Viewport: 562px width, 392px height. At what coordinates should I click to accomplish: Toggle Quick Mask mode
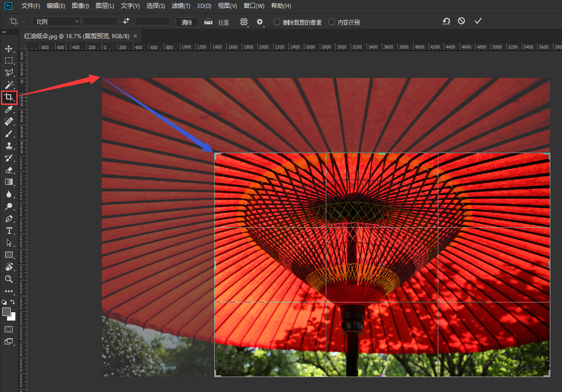click(9, 329)
